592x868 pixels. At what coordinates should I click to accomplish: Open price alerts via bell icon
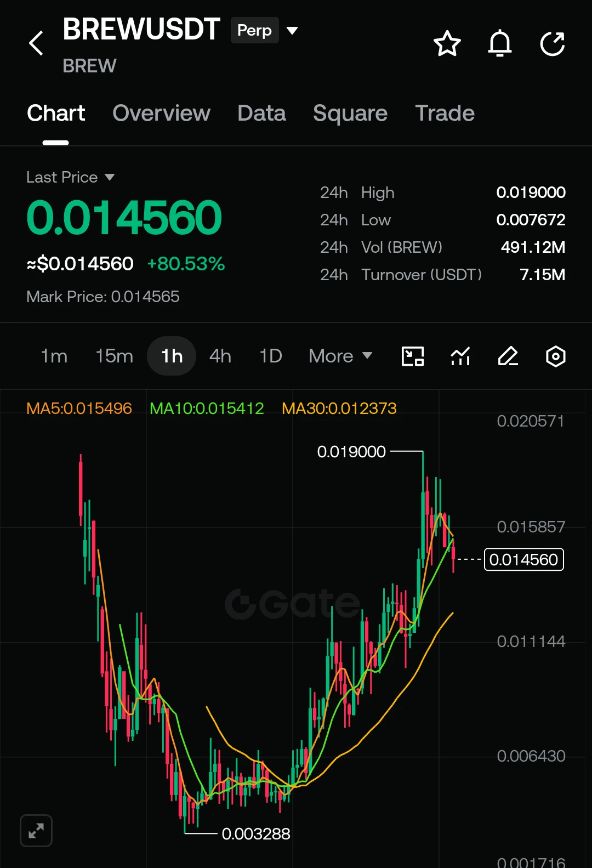click(500, 44)
